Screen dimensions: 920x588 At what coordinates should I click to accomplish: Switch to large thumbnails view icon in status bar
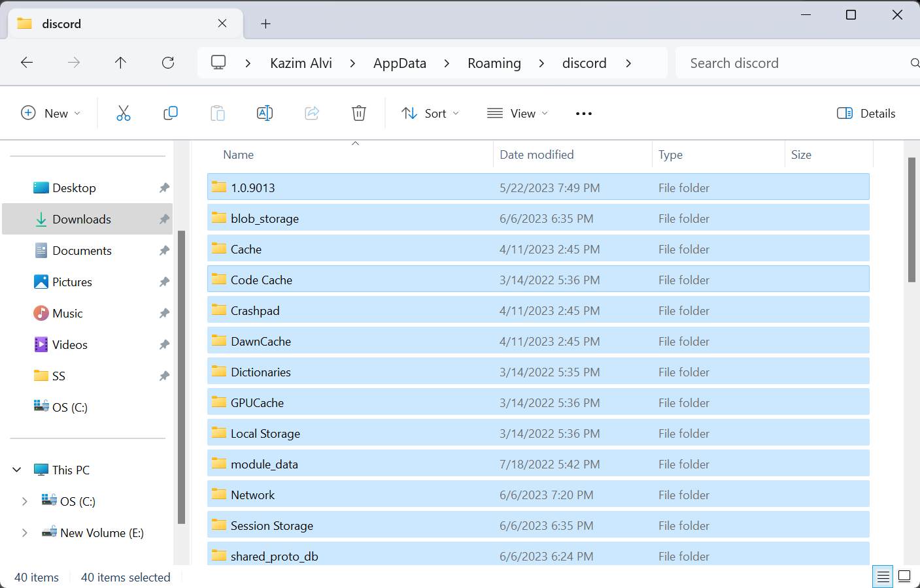pos(904,576)
